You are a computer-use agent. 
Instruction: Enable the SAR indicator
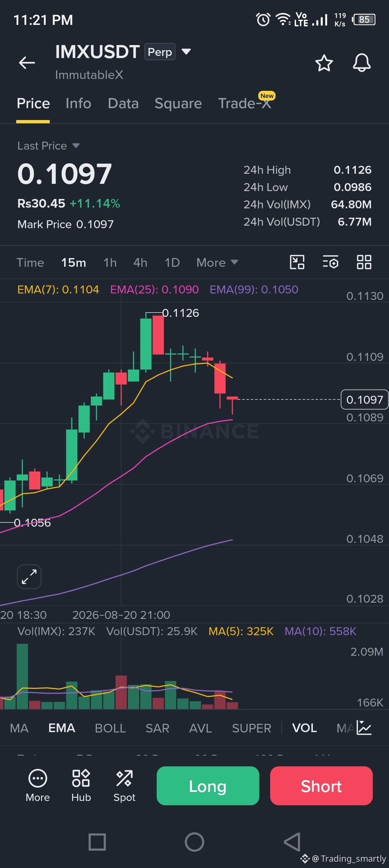click(157, 728)
